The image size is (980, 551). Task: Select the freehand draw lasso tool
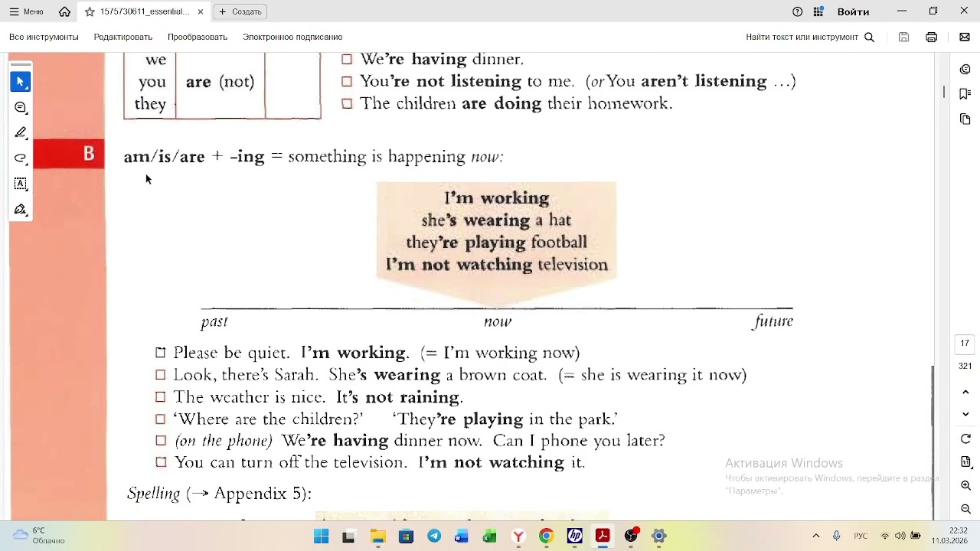21,158
